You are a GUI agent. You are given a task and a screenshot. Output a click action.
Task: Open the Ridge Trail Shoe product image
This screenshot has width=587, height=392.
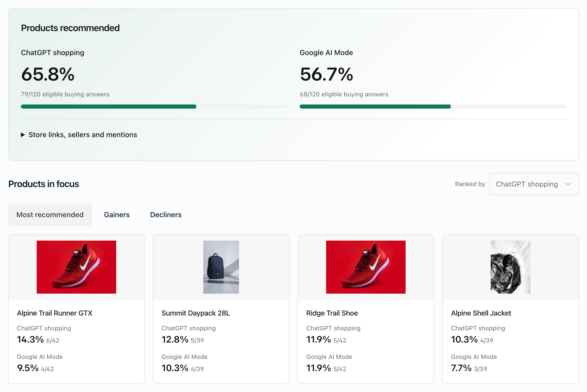(x=366, y=267)
